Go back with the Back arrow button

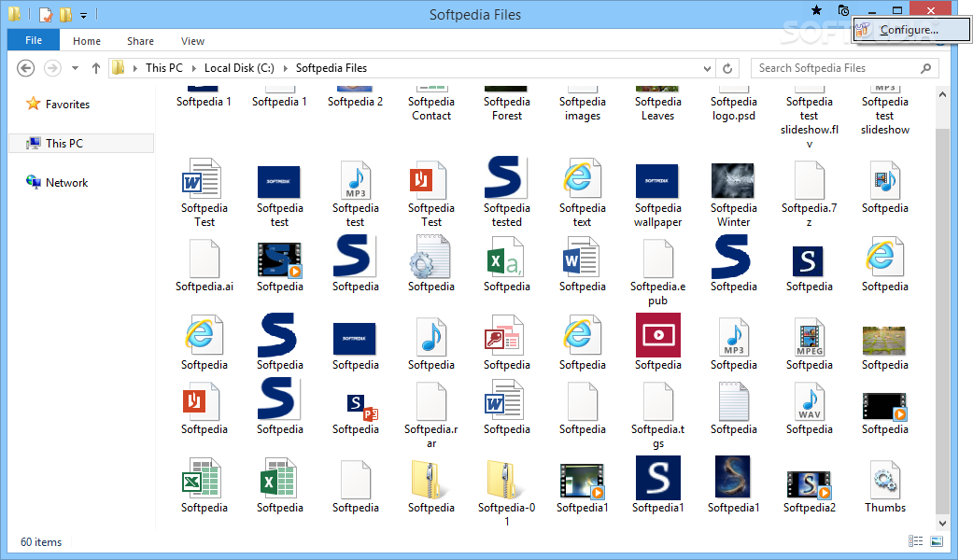[x=25, y=67]
